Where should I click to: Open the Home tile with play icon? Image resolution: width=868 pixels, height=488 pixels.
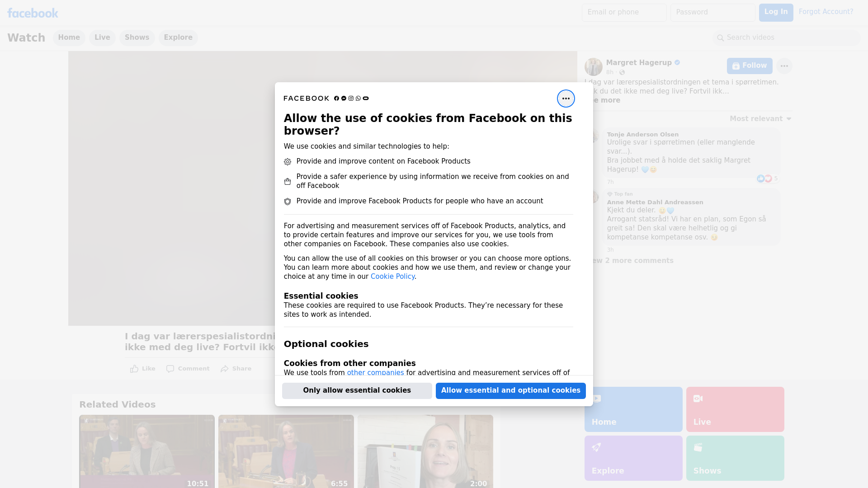coord(633,409)
